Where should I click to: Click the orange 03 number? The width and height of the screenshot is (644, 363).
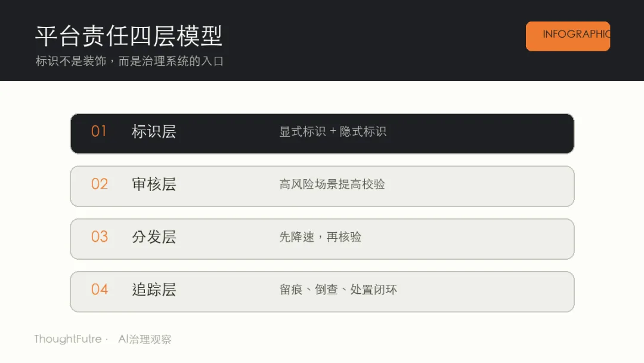tap(100, 237)
